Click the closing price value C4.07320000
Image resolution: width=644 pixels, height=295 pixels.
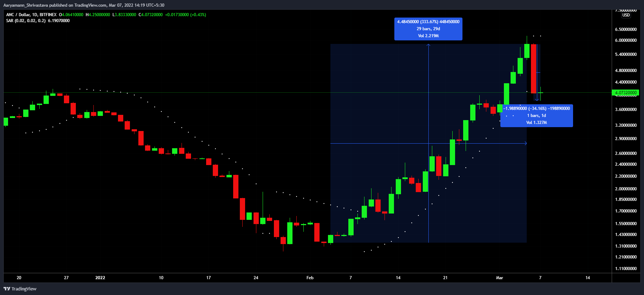(151, 15)
